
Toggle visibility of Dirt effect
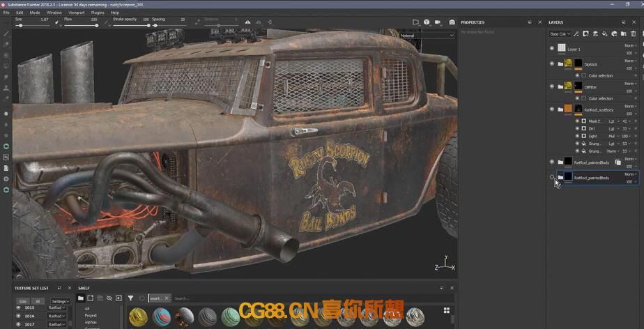(x=577, y=128)
